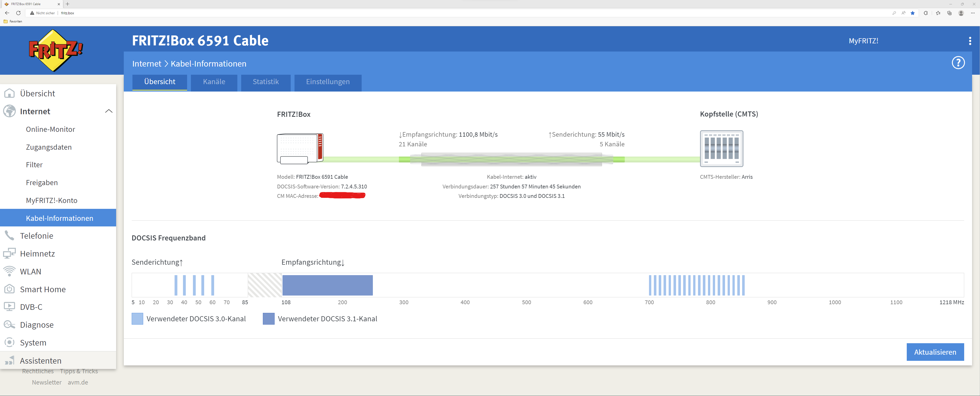Viewport: 980px width, 396px height.
Task: Click the browser favorite star icon
Action: click(913, 13)
